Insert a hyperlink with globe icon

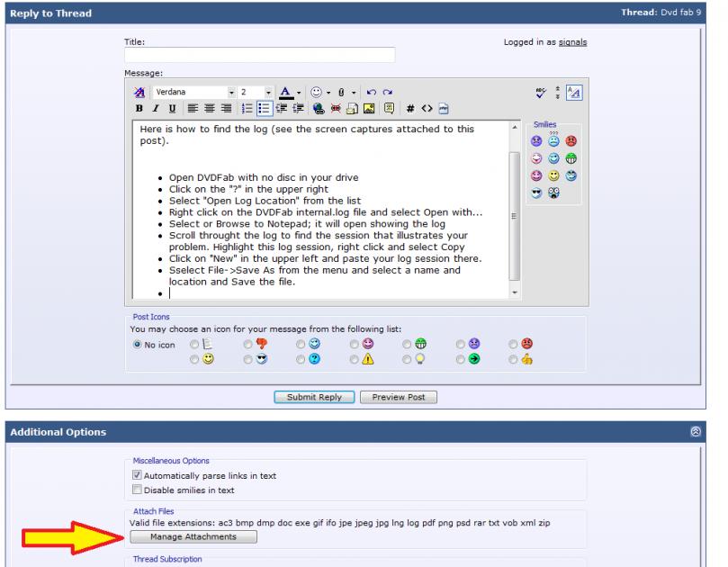tap(319, 109)
